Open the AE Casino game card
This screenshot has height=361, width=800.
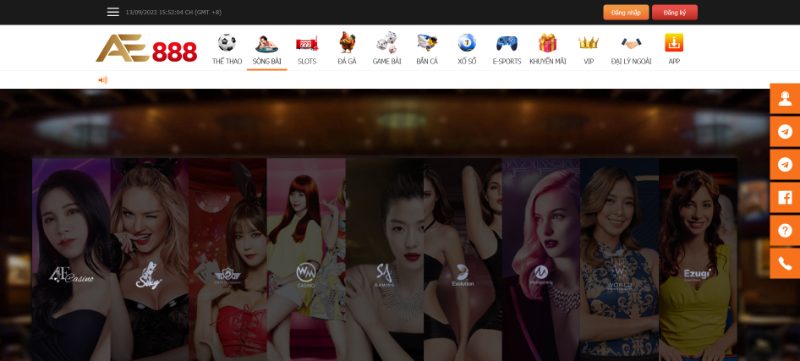(71, 260)
